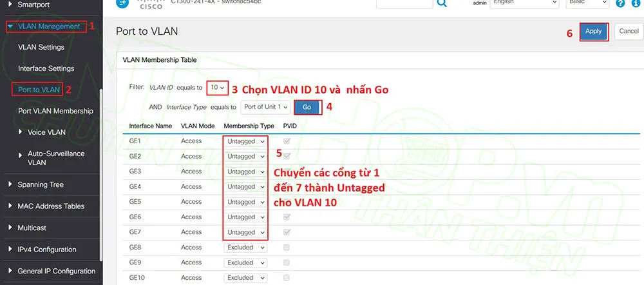Open VLAN Settings page
This screenshot has height=285, width=644.
[41, 47]
